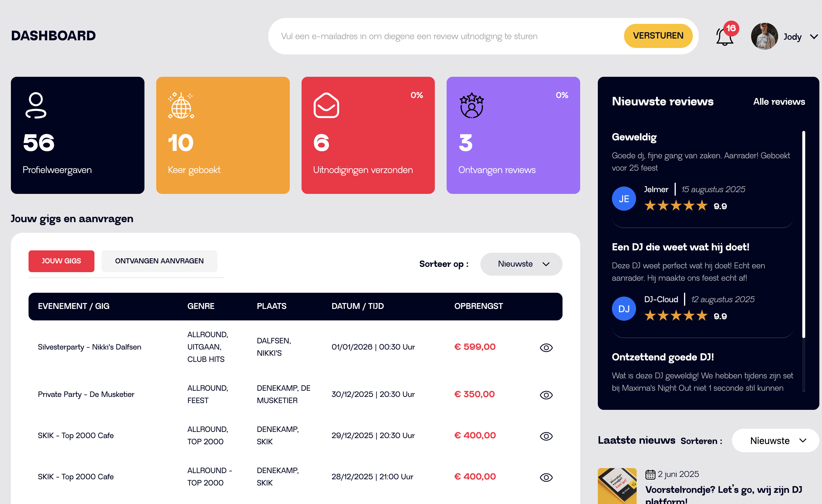Click the Profielweergaven person icon

tap(36, 105)
